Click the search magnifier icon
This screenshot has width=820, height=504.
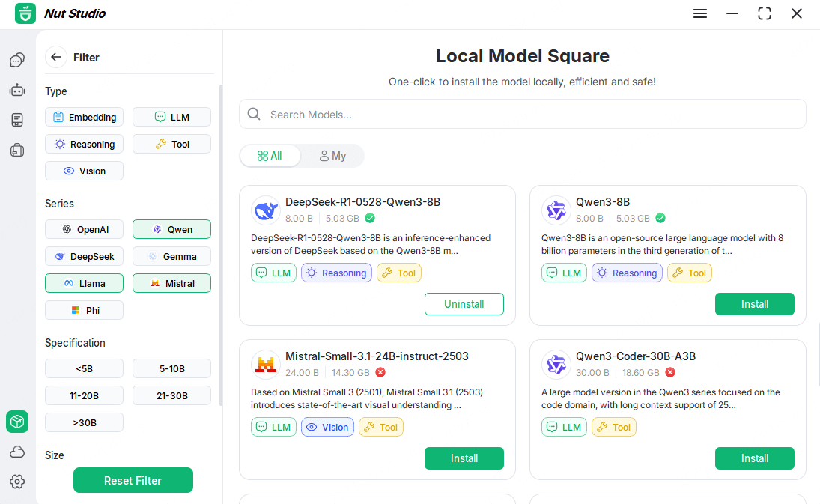click(x=254, y=114)
